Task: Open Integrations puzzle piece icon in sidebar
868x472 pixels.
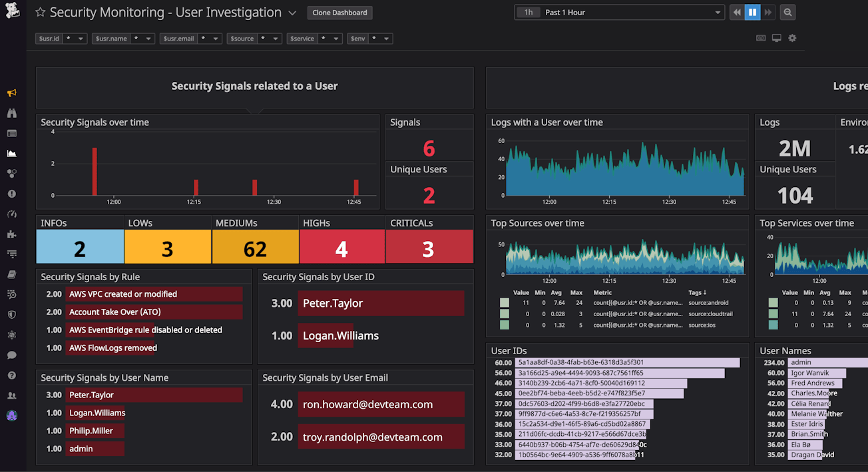Action: click(11, 234)
